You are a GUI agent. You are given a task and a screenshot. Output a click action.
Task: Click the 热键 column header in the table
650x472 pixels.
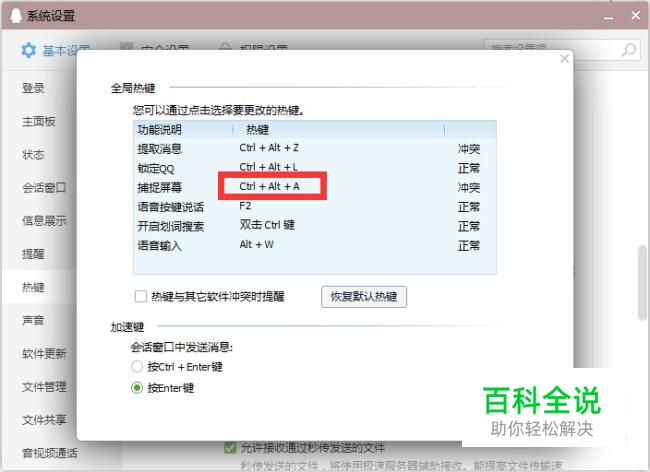[x=257, y=130]
